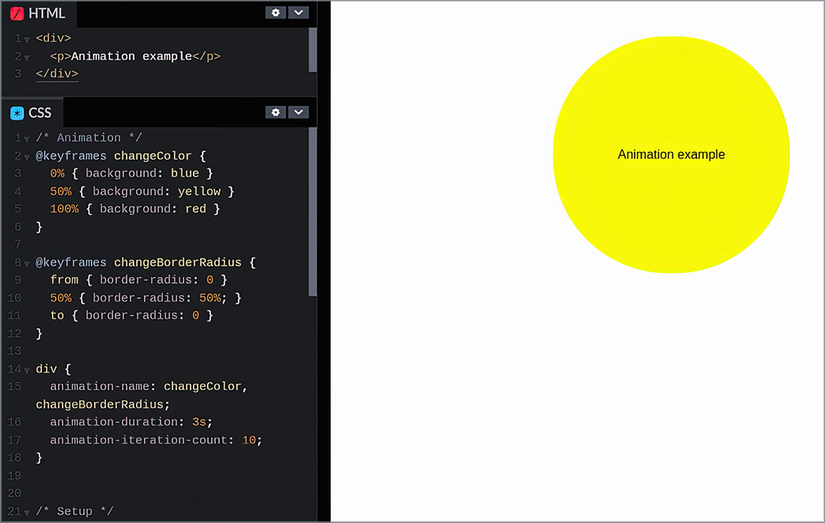Open CSS panel settings gear

pos(276,112)
